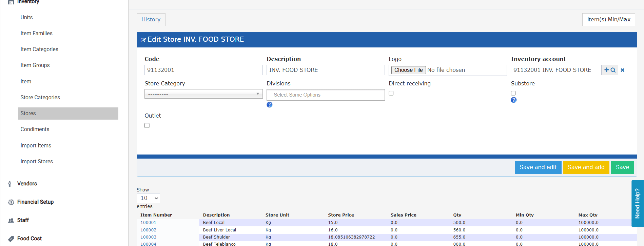Open the Show entries count dropdown
Screen dimensions: 644x246
pyautogui.click(x=148, y=198)
